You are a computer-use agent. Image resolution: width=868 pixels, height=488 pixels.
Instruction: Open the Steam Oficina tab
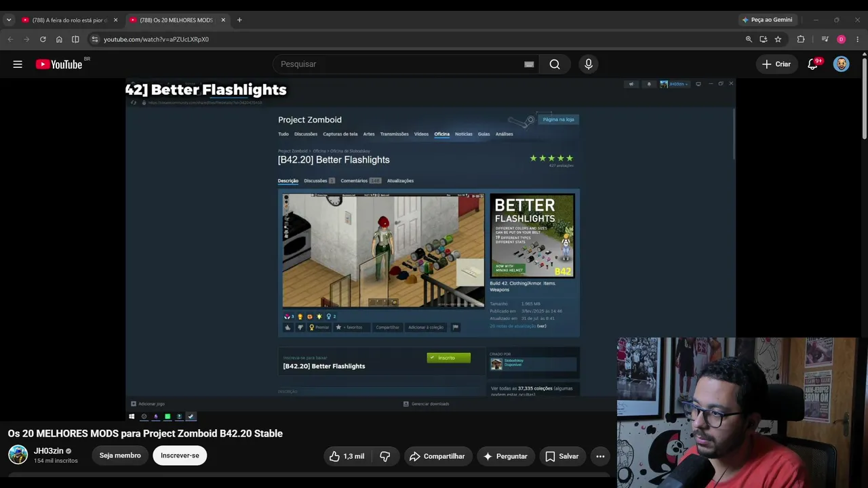coord(442,134)
